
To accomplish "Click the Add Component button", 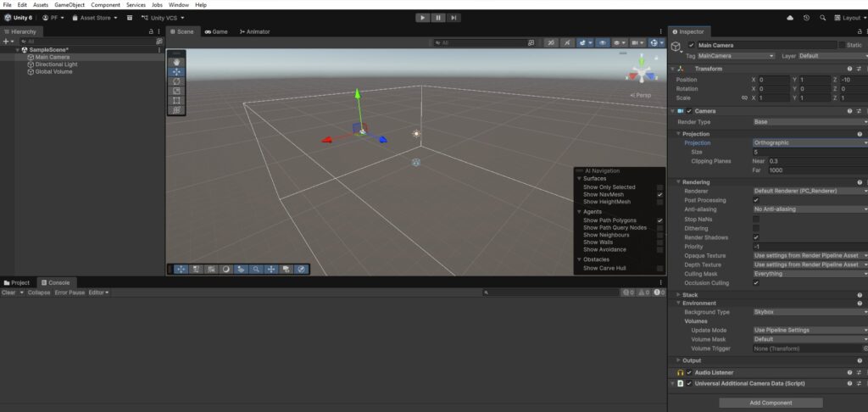I will click(x=771, y=403).
